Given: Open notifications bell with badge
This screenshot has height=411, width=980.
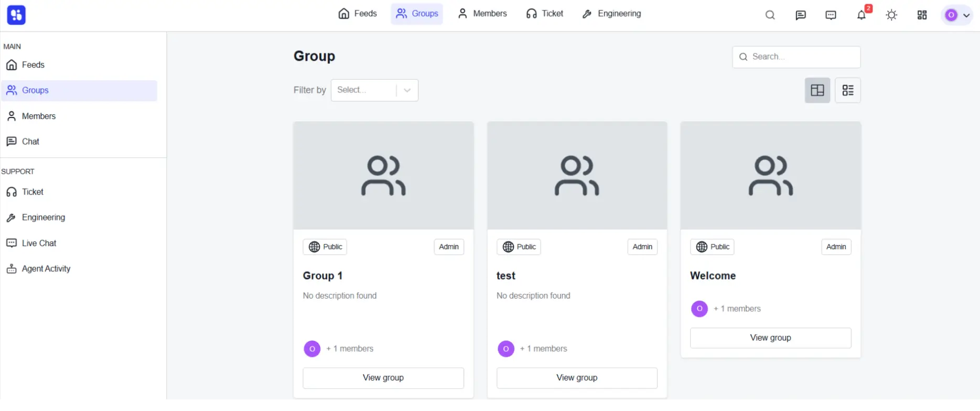Looking at the screenshot, I should [861, 15].
